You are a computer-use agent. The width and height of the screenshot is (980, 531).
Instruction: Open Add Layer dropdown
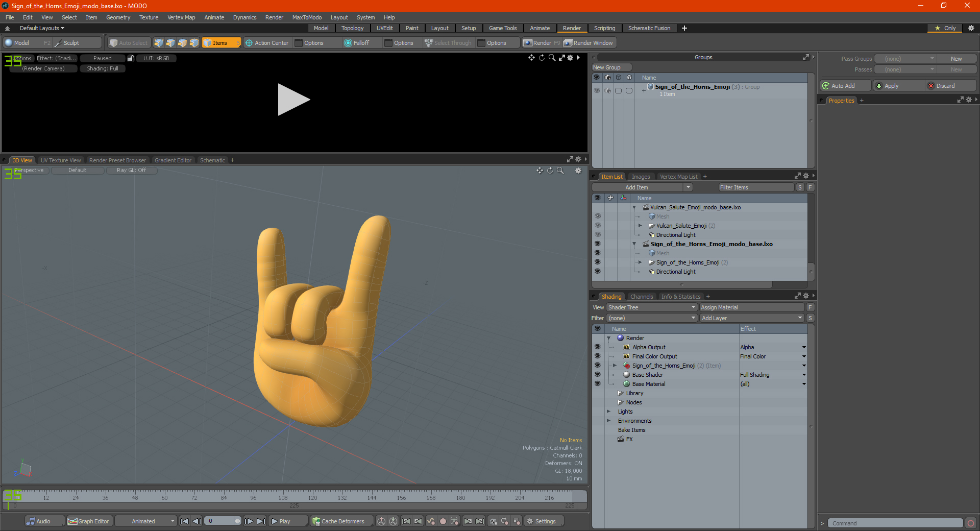coord(752,318)
